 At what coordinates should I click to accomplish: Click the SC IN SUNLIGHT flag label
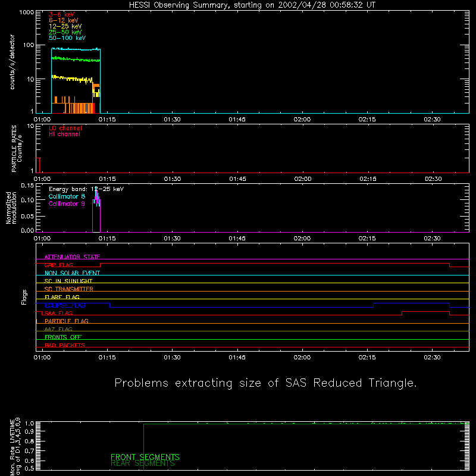68,281
